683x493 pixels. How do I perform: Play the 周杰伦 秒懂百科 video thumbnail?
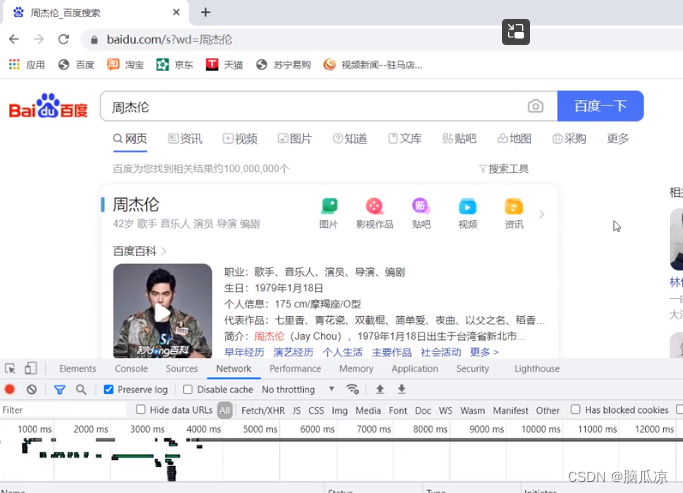pos(162,311)
